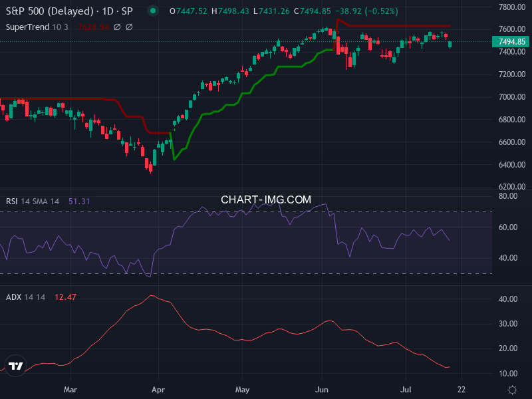The width and height of the screenshot is (532, 399).
Task: Click 6200.00 on the price scale
Action: point(512,187)
